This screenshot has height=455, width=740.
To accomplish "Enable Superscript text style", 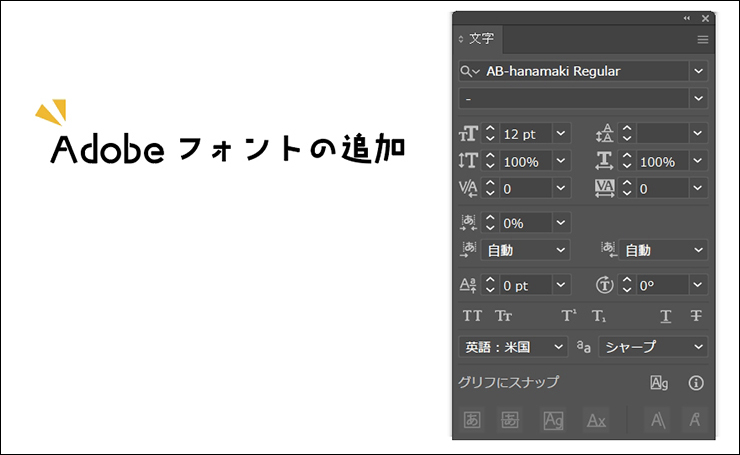I will [x=569, y=316].
